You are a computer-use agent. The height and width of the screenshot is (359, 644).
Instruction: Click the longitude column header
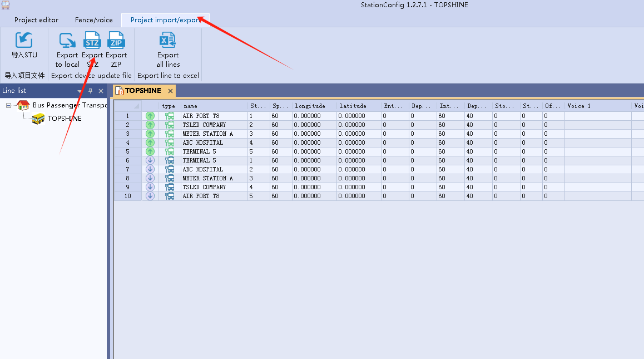coord(314,106)
